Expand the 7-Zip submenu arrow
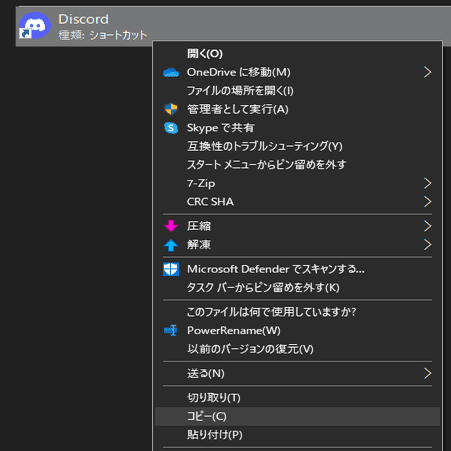451x451 pixels. (427, 183)
